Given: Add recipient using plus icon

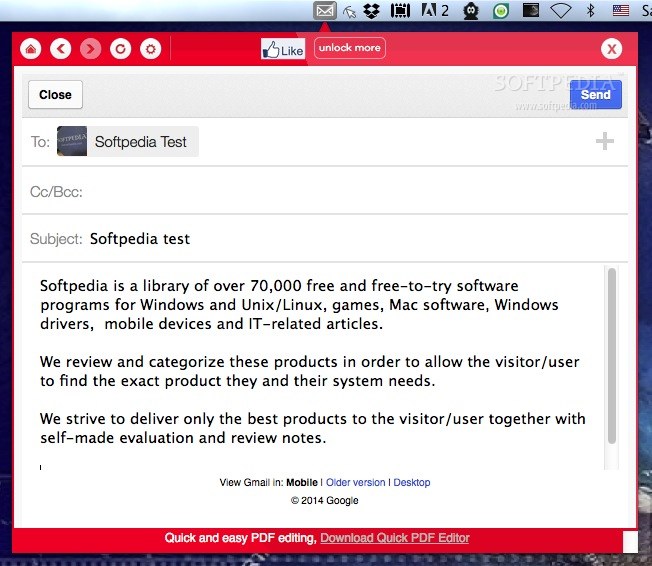Looking at the screenshot, I should point(605,141).
